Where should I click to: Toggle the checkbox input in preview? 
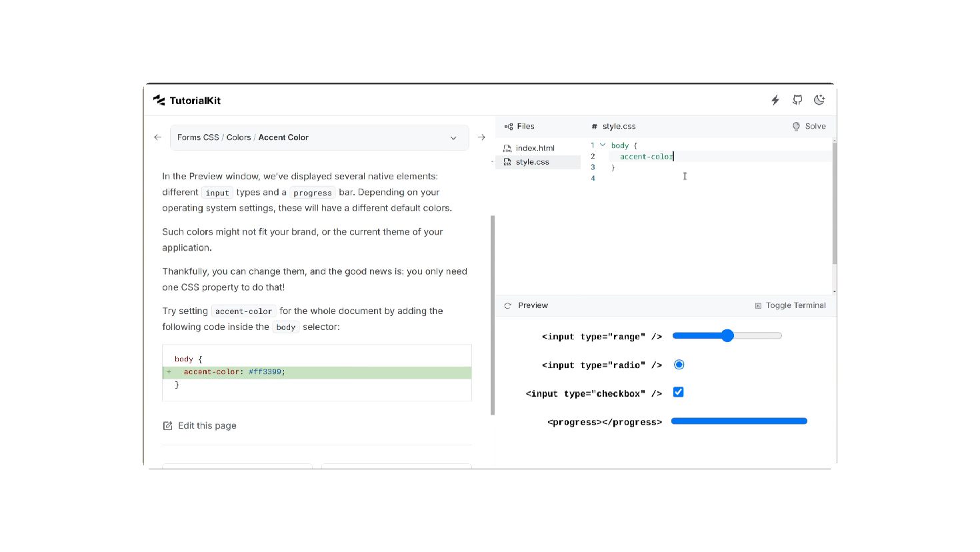(x=679, y=392)
